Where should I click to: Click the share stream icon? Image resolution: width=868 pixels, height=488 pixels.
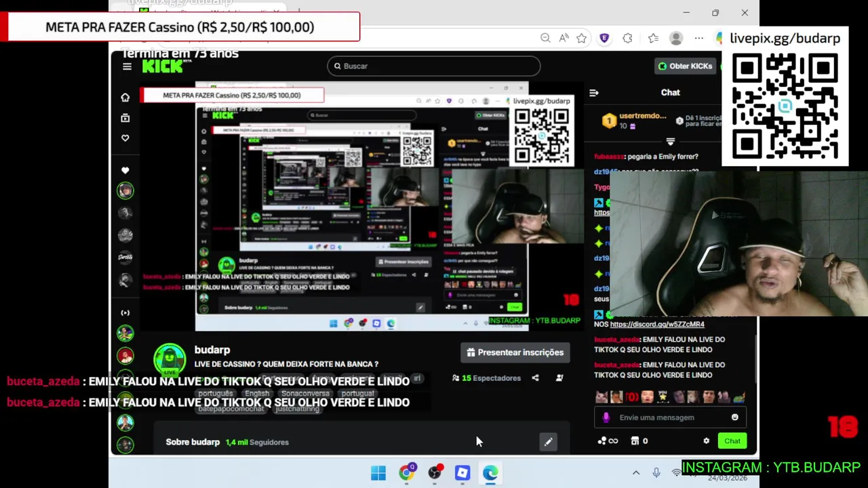(x=535, y=378)
